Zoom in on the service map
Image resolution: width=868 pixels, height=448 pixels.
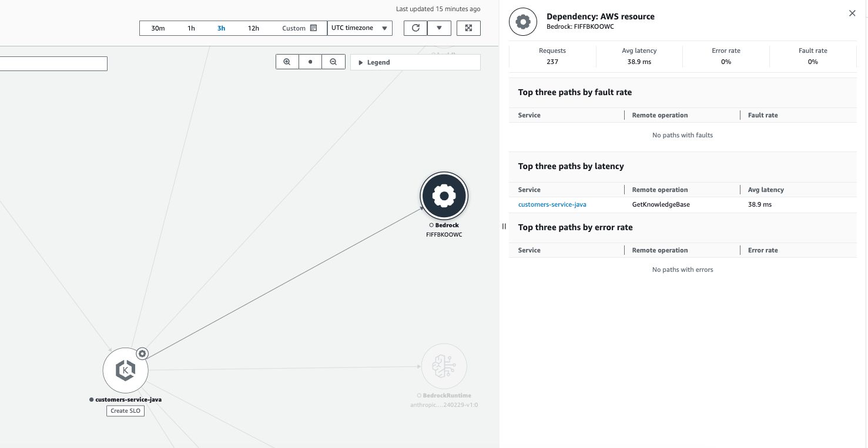(x=287, y=62)
